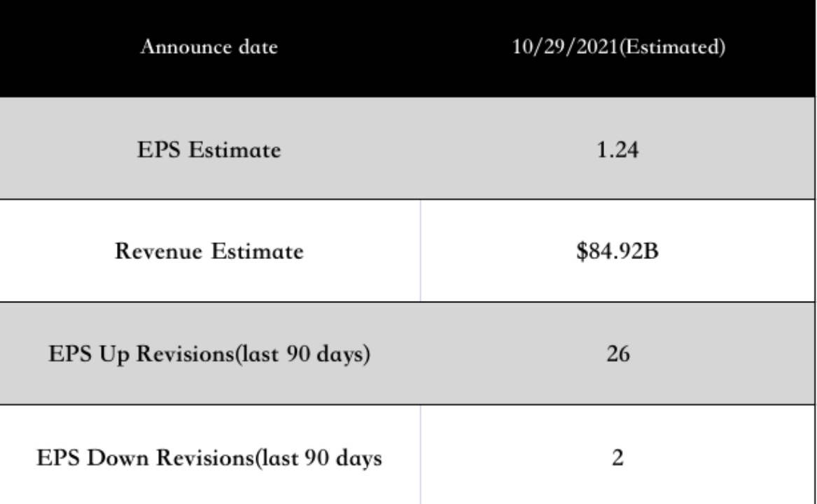Click the "EPS Up Revisions" row label

(x=209, y=354)
